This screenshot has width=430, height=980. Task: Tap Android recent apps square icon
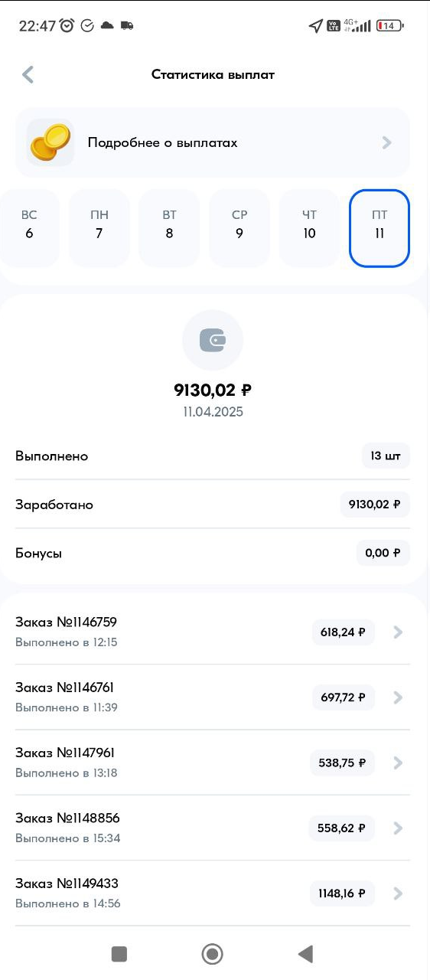(x=119, y=953)
